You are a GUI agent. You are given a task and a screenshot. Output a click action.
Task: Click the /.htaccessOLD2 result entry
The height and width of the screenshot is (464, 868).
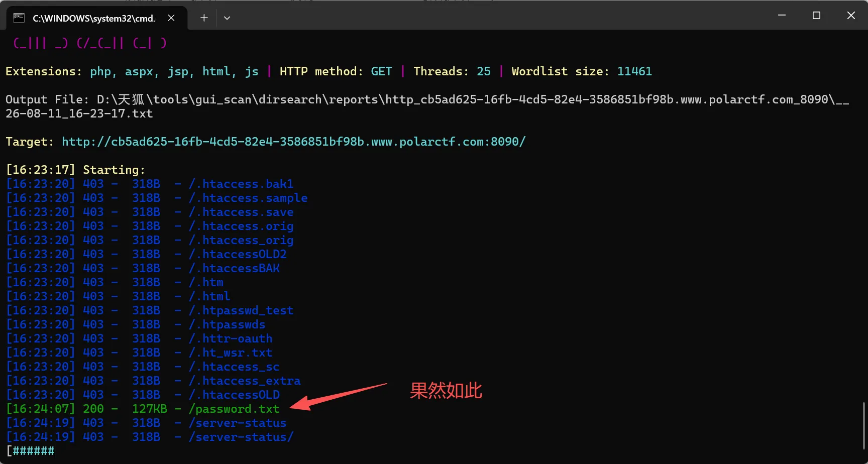[x=238, y=254]
